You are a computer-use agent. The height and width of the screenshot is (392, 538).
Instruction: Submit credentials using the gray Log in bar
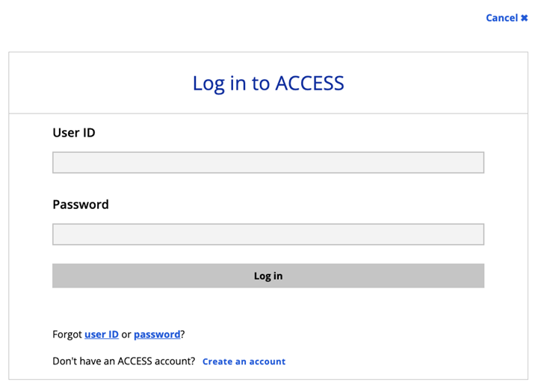pyautogui.click(x=268, y=276)
